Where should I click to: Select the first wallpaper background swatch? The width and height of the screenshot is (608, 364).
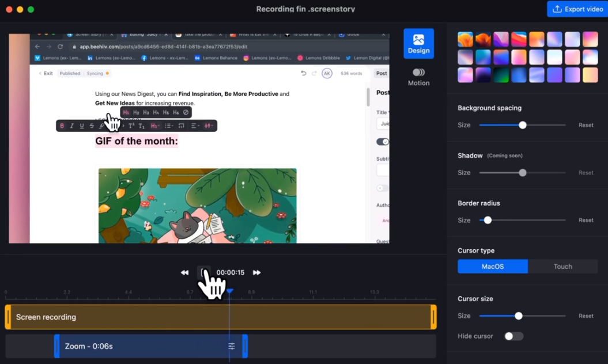click(x=465, y=39)
